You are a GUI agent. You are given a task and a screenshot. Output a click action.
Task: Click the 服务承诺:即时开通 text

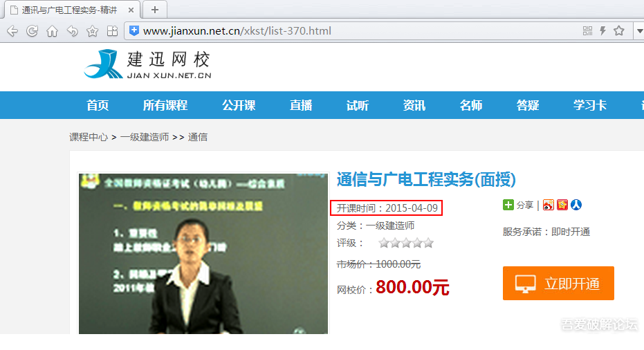coord(546,232)
